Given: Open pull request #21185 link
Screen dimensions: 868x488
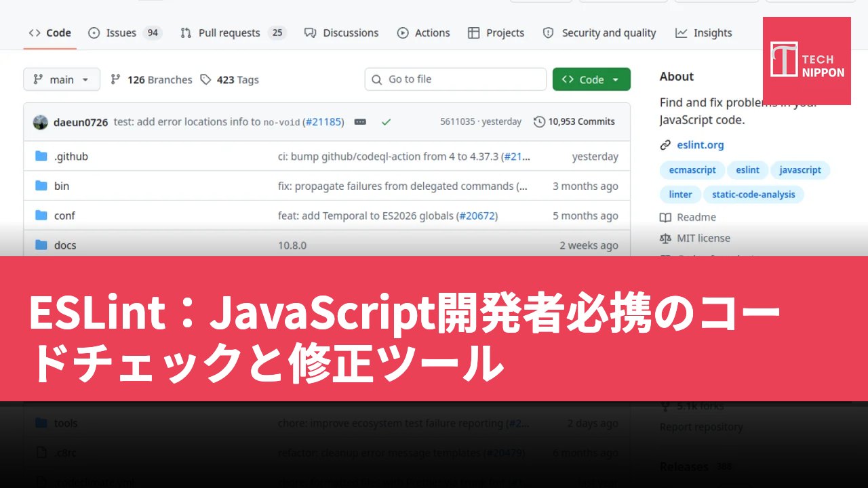Looking at the screenshot, I should pyautogui.click(x=323, y=122).
